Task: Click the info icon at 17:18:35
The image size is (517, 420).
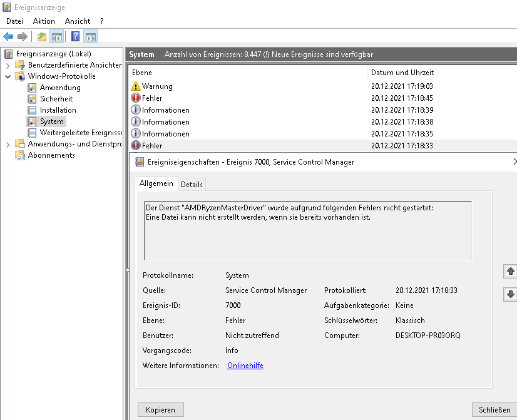Action: tap(136, 133)
